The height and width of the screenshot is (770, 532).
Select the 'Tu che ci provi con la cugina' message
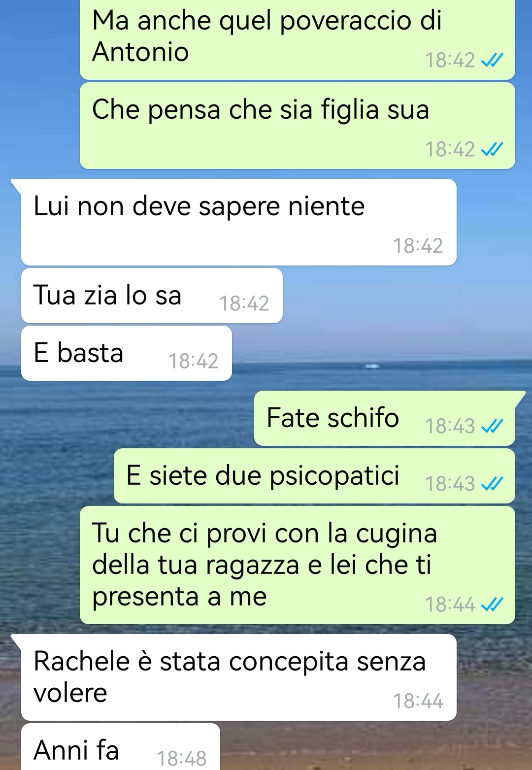[297, 565]
